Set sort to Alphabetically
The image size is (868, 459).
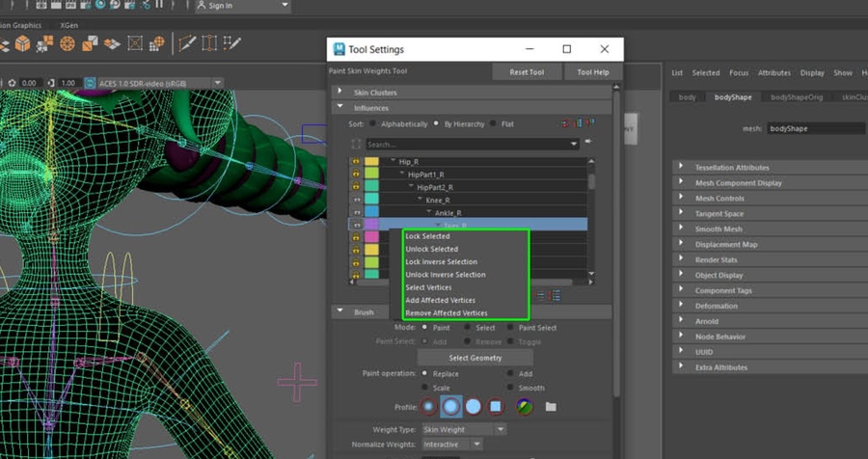[x=374, y=124]
